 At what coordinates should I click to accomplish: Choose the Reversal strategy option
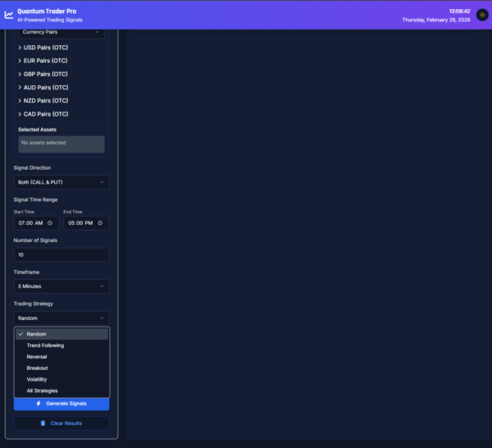[37, 357]
